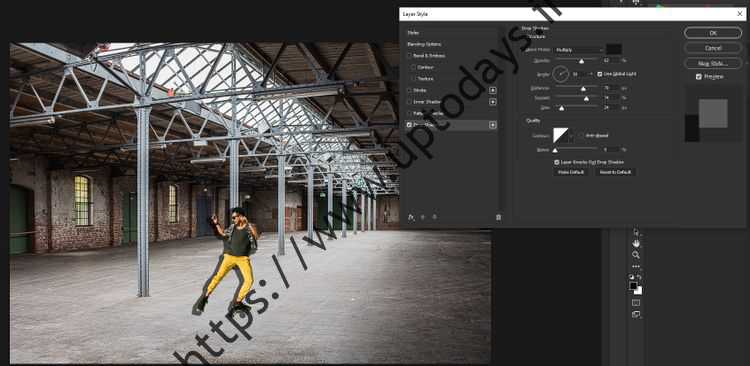Image resolution: width=750 pixels, height=366 pixels.
Task: Open the Contour picker thumbnail
Action: pyautogui.click(x=561, y=135)
